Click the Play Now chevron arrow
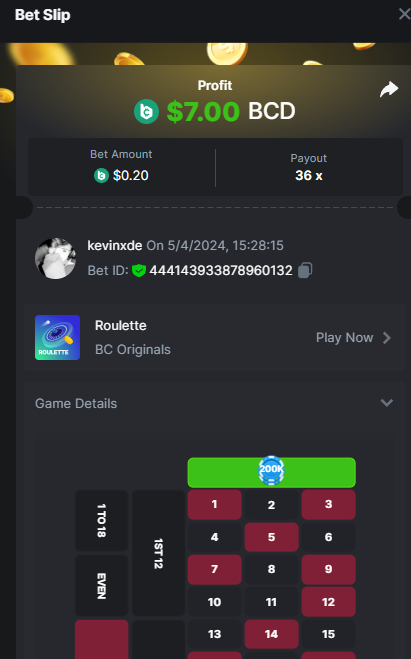The height and width of the screenshot is (659, 411). click(387, 337)
